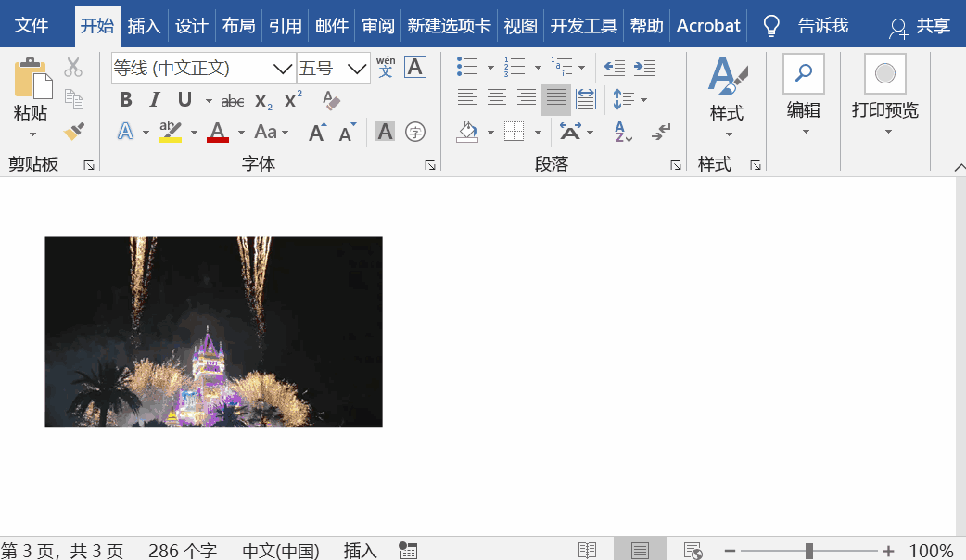Viewport: 966px width, 560px height.
Task: Click the lightbulb Tell Me icon
Action: tap(771, 26)
